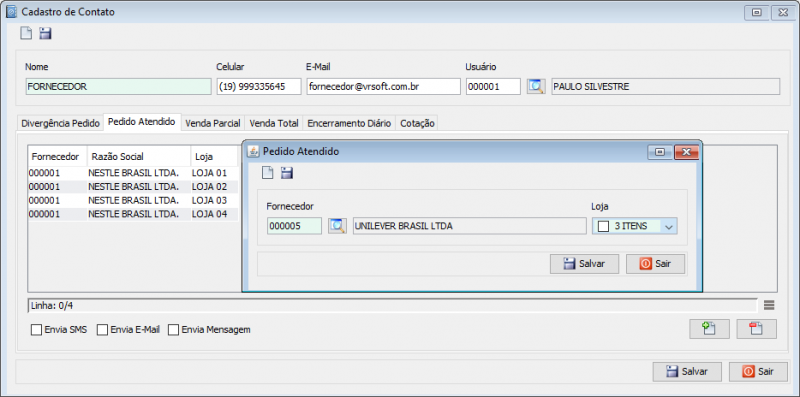Select the Pedido Atendido tab
800x397 pixels.
point(142,122)
